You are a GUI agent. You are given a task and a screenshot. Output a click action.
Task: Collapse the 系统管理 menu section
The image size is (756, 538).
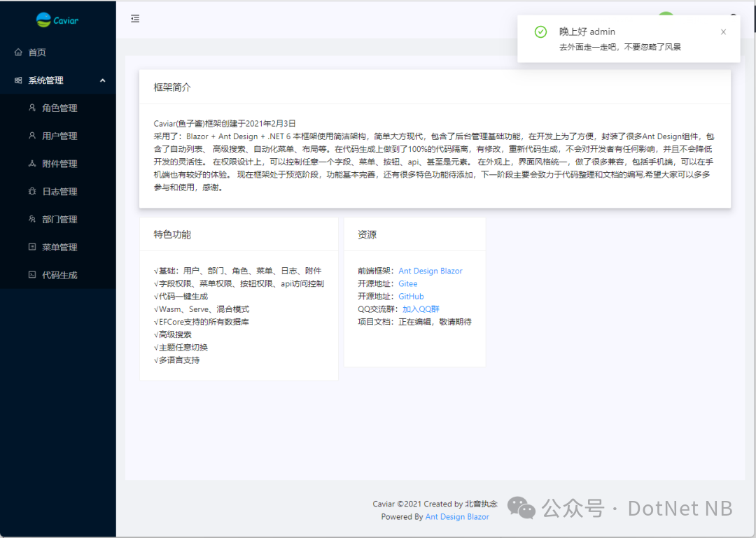(x=58, y=80)
